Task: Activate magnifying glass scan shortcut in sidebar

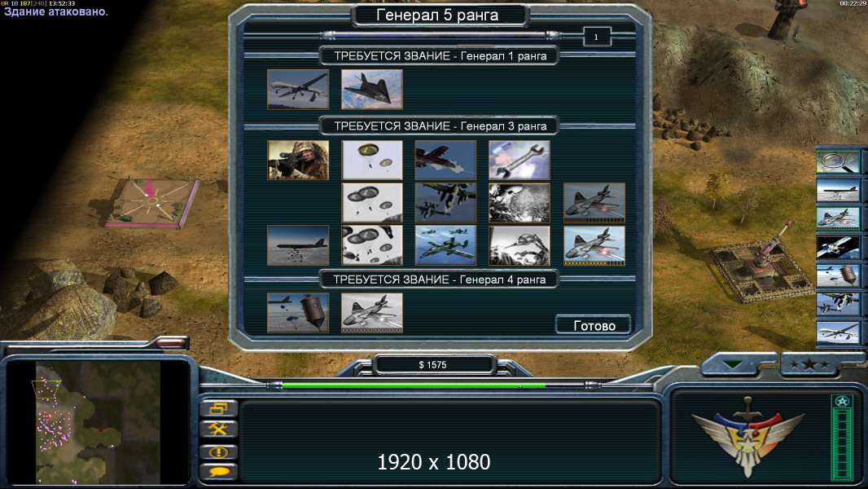Action: point(838,162)
